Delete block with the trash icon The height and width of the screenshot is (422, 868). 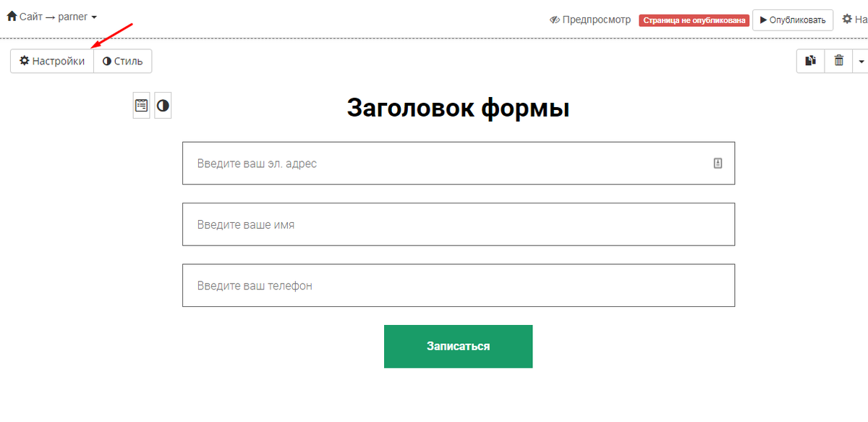(839, 61)
